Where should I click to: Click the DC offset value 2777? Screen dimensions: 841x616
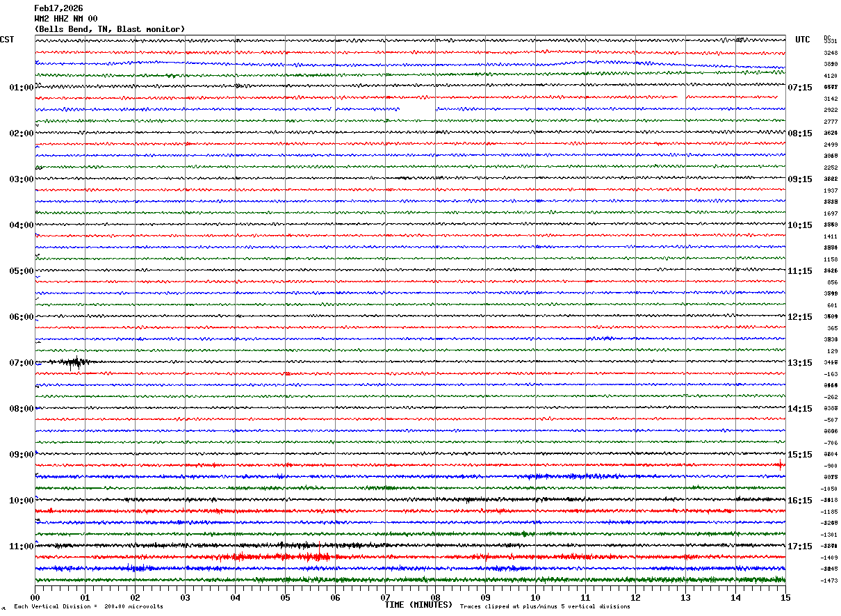[x=831, y=122]
